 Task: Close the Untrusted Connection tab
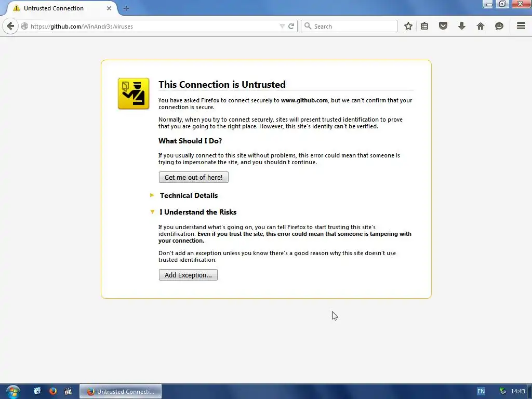point(109,8)
